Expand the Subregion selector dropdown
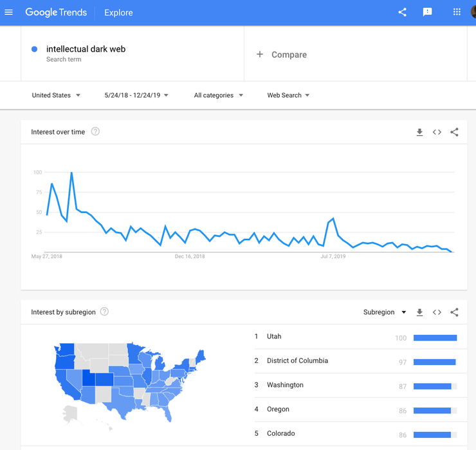 click(x=385, y=312)
